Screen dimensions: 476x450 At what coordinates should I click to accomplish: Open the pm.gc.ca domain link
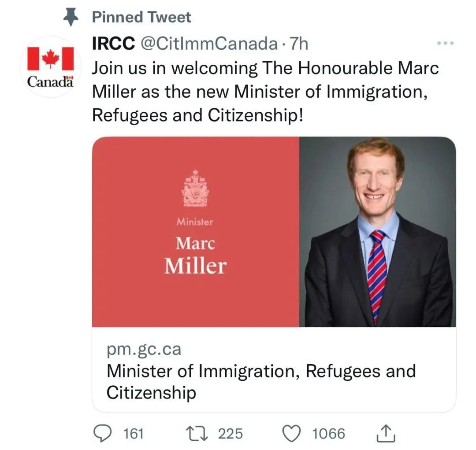pos(144,349)
